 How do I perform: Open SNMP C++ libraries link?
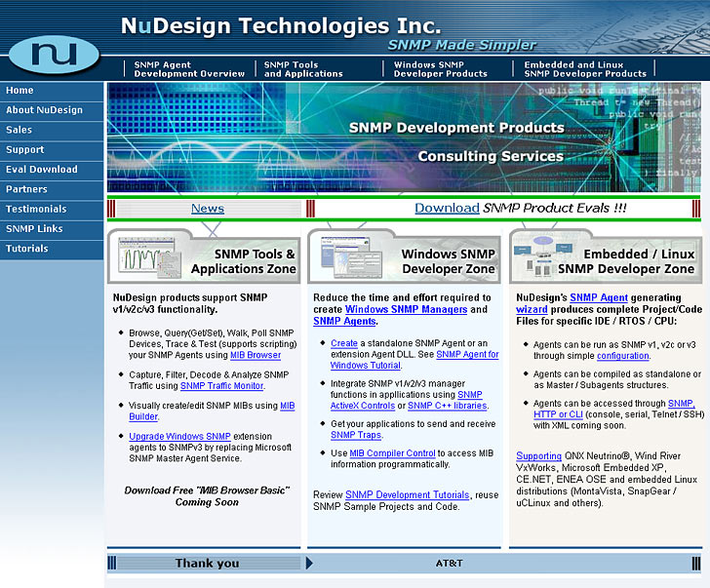tap(448, 406)
